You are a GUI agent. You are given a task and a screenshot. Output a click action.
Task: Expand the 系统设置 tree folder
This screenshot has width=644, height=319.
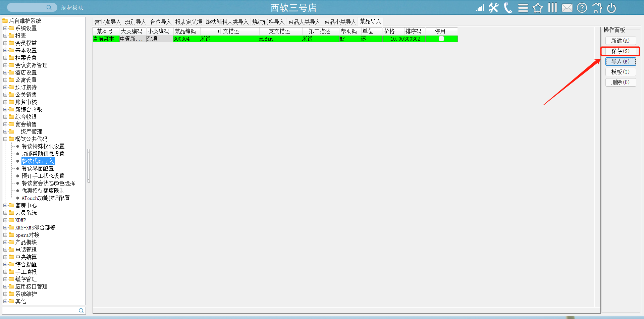pos(5,28)
